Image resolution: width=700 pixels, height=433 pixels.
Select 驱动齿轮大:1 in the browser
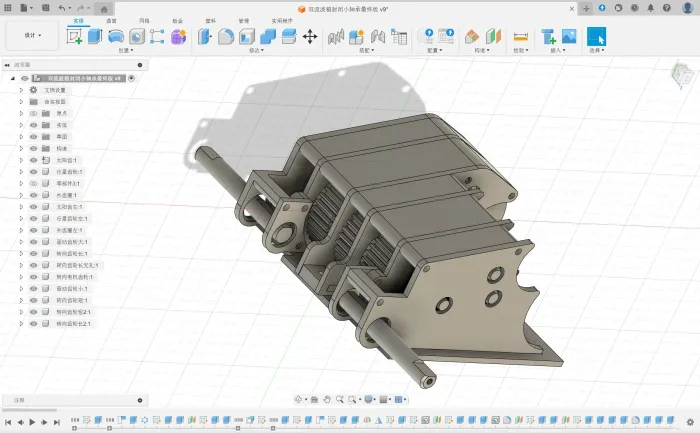tap(72, 241)
